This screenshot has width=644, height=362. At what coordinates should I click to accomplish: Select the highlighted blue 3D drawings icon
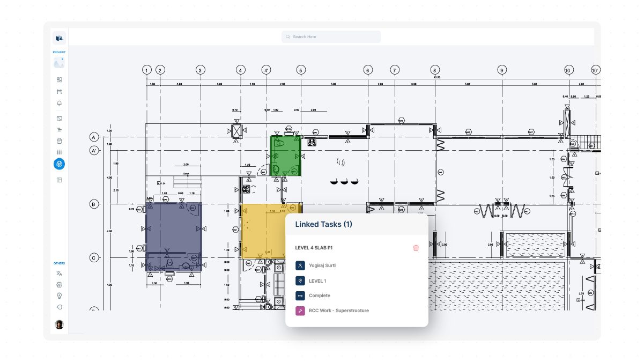click(x=59, y=164)
